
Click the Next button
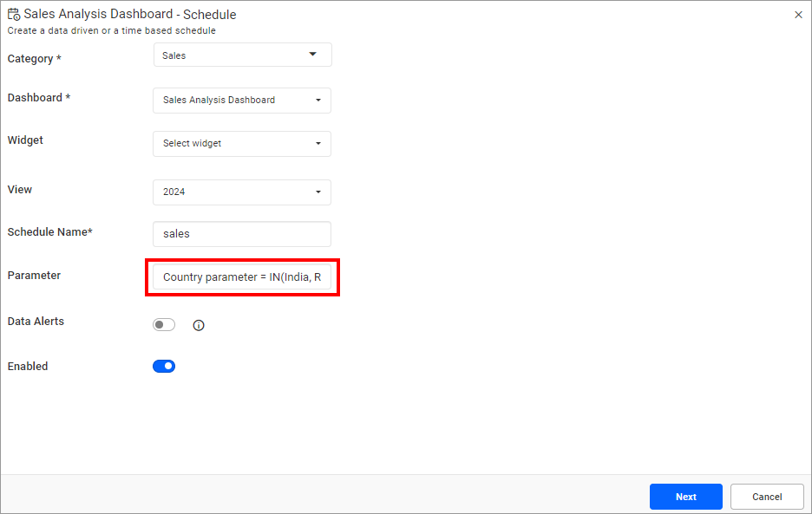(x=685, y=496)
